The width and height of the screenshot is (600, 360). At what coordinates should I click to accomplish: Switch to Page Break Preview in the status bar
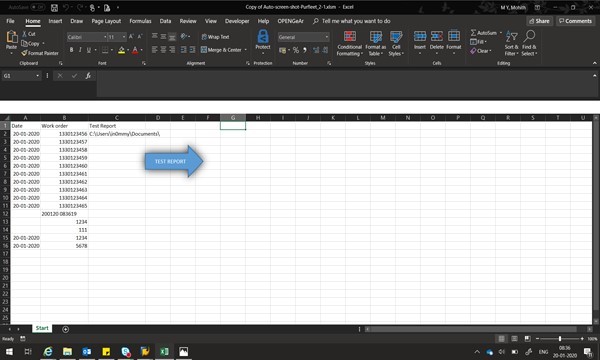pos(527,339)
